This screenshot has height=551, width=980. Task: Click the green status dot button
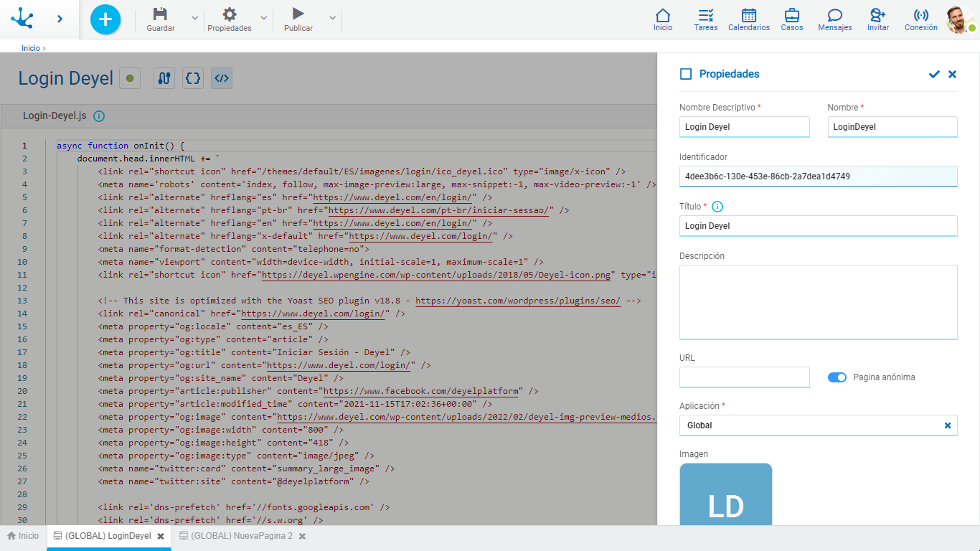pos(129,78)
